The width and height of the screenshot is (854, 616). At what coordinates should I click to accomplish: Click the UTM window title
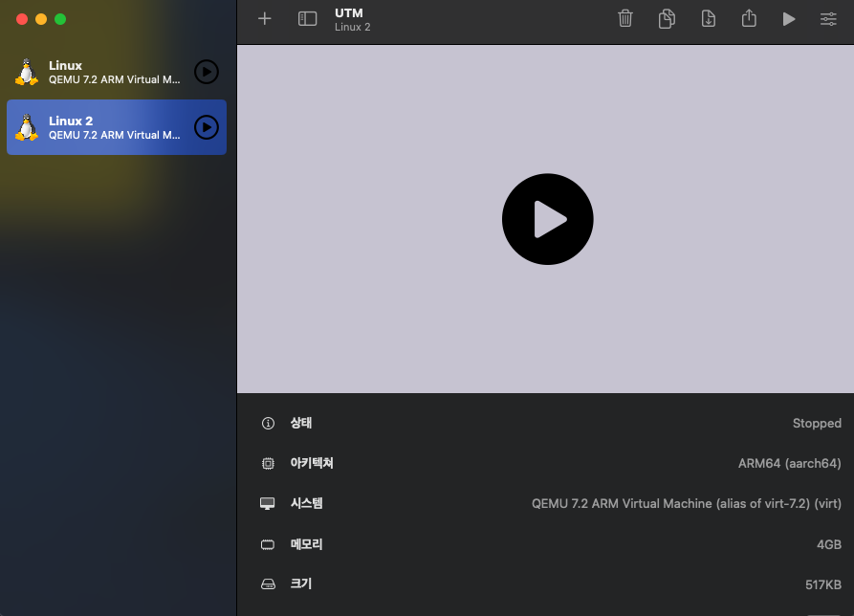point(348,13)
